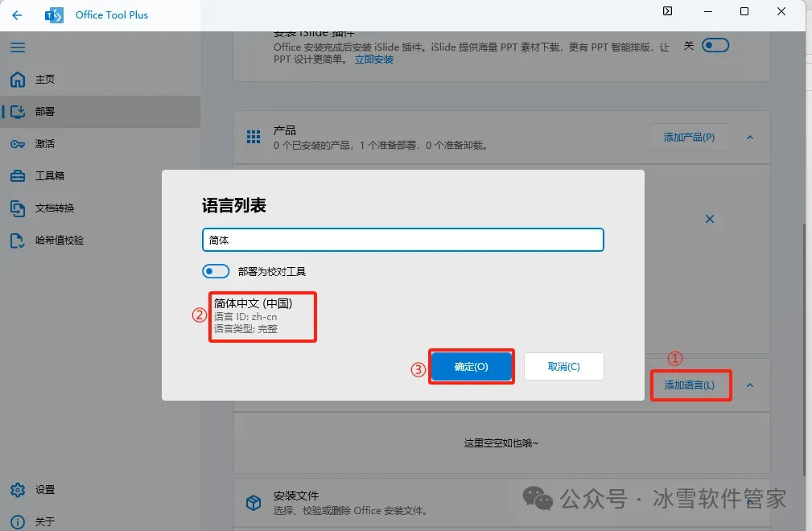Click the language search field containing 简体
Screen dimensions: 812x531
point(403,240)
